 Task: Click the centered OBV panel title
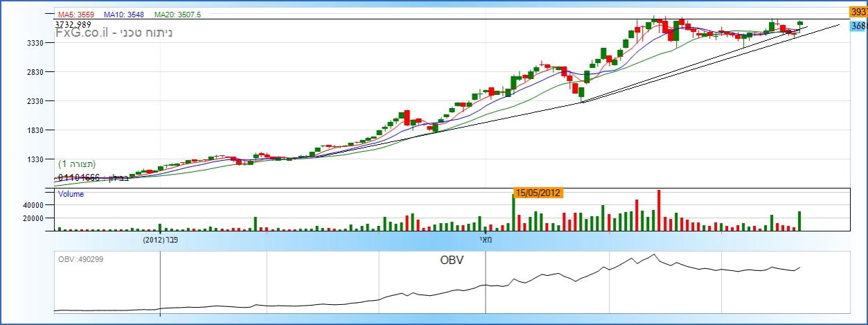pos(452,261)
